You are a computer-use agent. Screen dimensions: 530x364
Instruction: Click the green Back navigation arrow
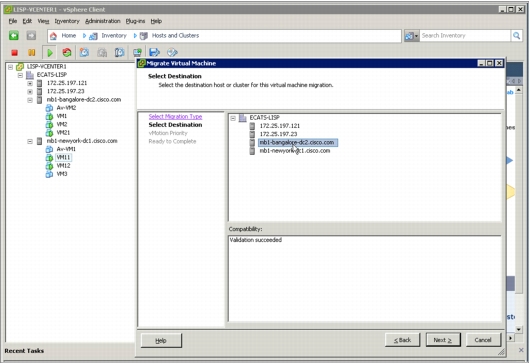point(14,35)
